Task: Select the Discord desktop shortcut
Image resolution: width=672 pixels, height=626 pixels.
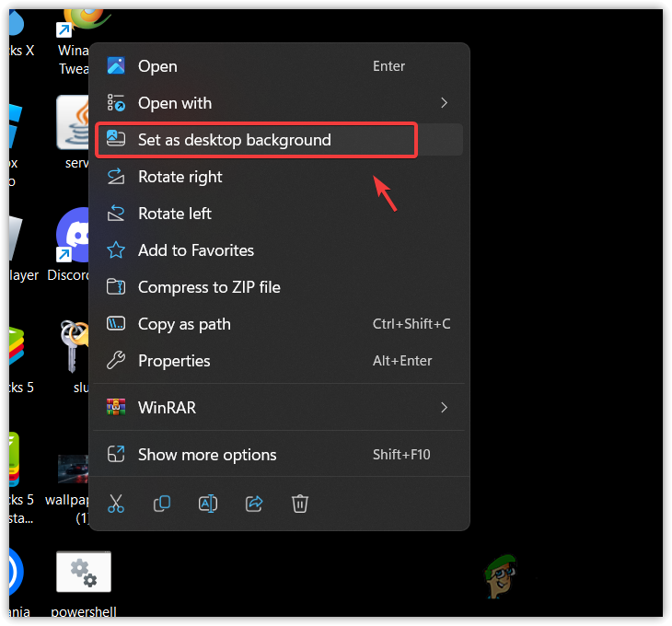Action: (x=68, y=245)
